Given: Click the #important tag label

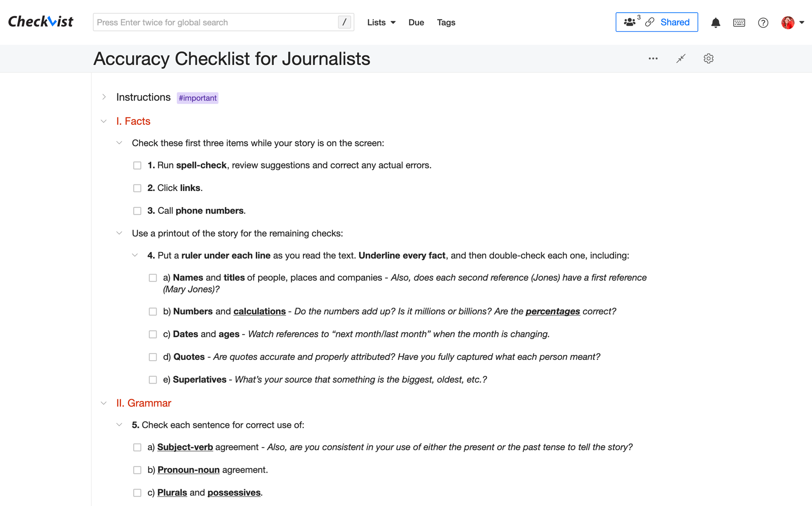Looking at the screenshot, I should point(197,98).
